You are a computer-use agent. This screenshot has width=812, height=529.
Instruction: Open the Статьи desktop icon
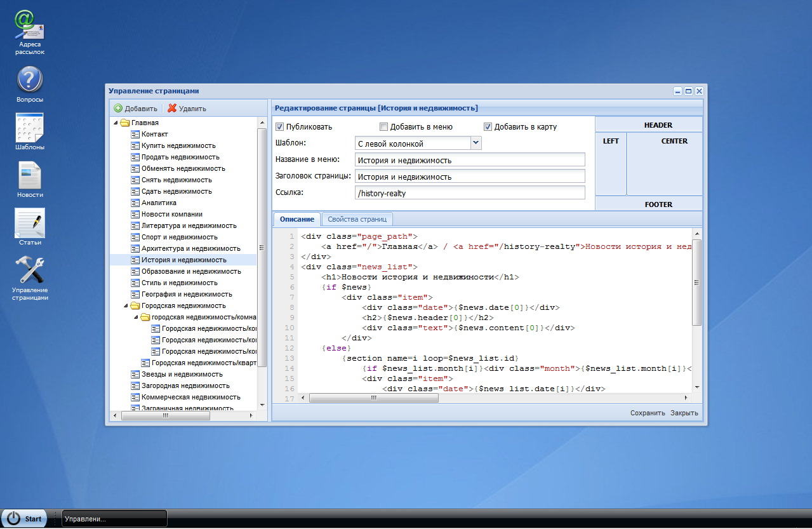click(29, 223)
